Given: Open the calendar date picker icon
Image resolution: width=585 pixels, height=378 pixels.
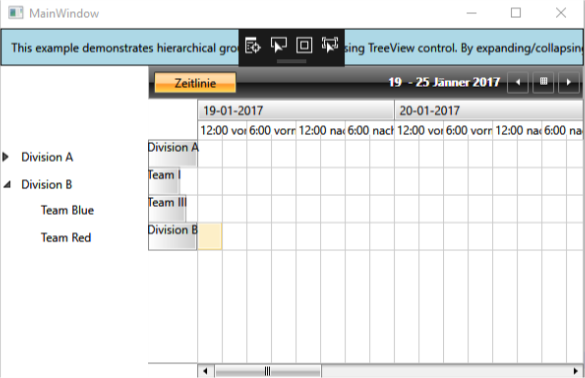Looking at the screenshot, I should pyautogui.click(x=544, y=82).
